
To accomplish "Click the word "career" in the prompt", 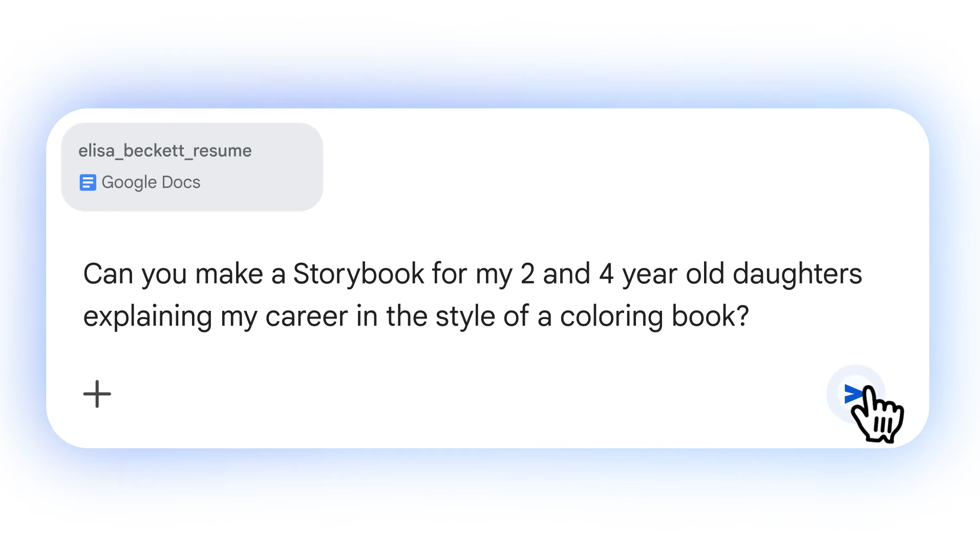I will click(x=306, y=316).
